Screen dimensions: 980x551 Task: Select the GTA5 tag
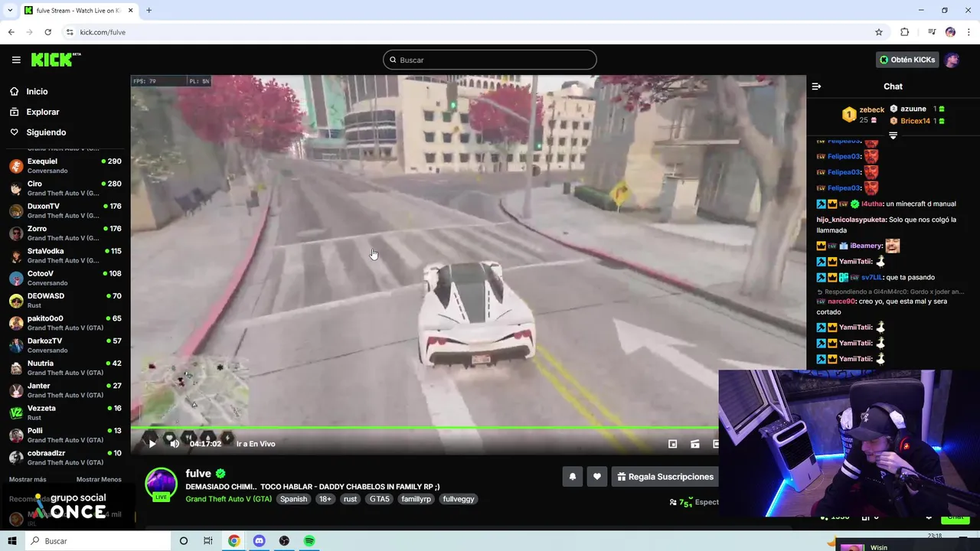coord(380,499)
